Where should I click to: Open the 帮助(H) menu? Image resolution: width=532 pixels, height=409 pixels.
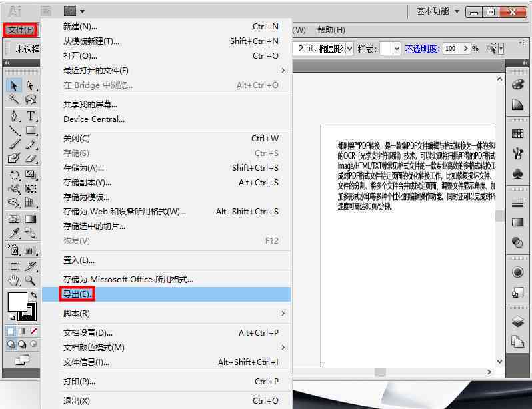(331, 30)
